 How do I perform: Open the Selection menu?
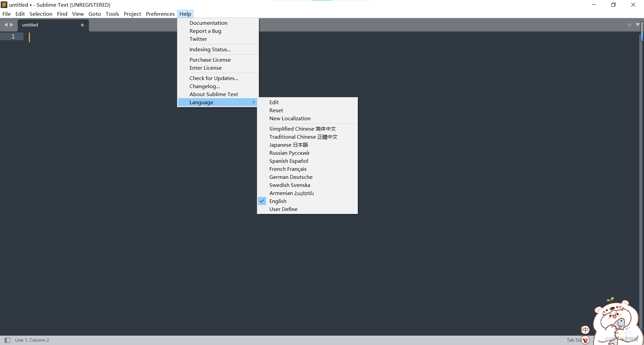(x=41, y=14)
